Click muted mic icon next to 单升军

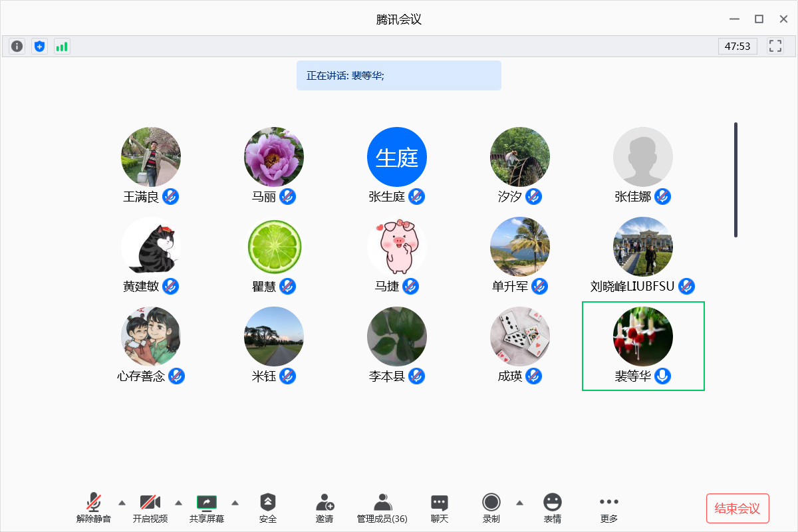(539, 286)
